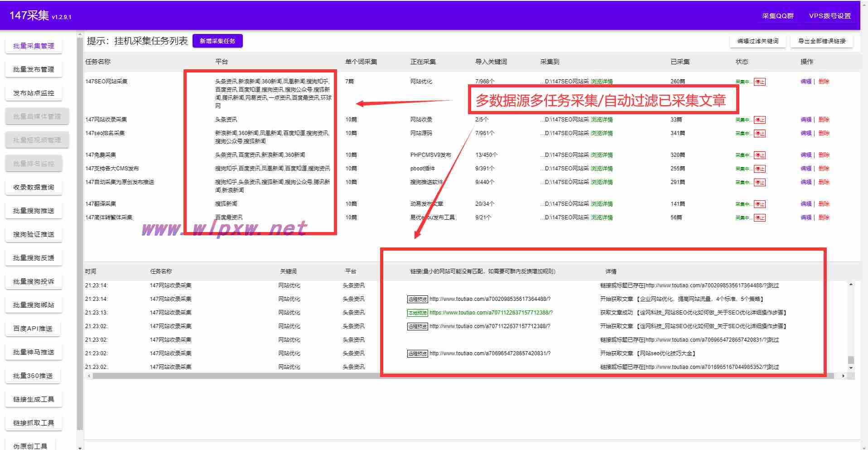
Task: Stop the 147SEO网站采集 task
Action: point(760,82)
